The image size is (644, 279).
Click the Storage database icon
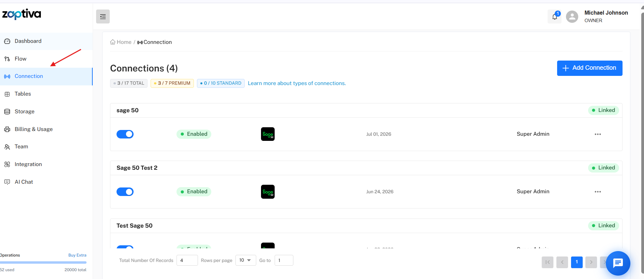click(x=7, y=112)
